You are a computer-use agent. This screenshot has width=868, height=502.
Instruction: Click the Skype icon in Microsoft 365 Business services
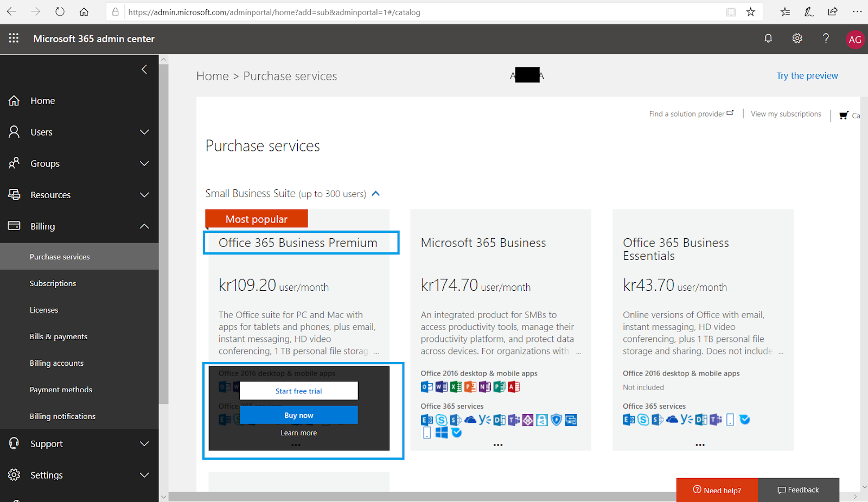(442, 420)
